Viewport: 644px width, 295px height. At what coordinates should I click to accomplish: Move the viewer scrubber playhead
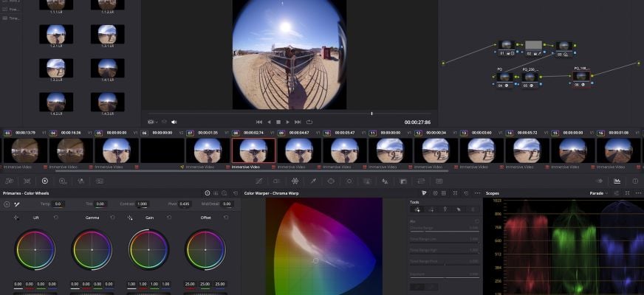point(371,114)
